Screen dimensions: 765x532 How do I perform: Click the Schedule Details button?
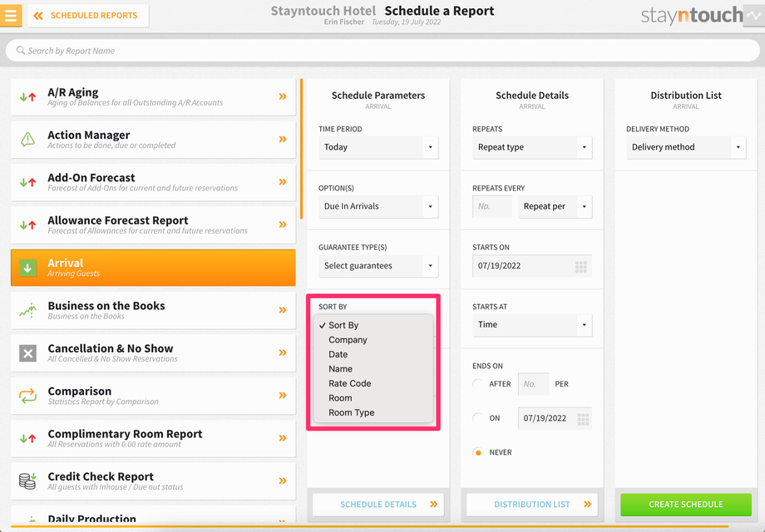click(378, 505)
